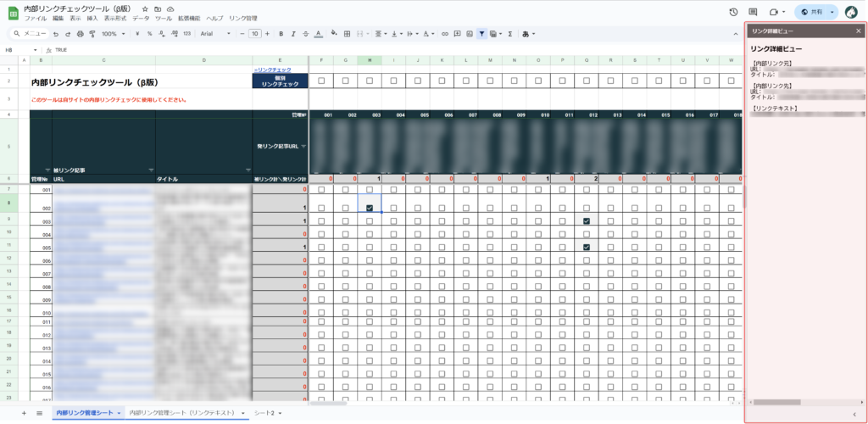The height and width of the screenshot is (424, 868).
Task: Open the comments icon
Action: (753, 12)
